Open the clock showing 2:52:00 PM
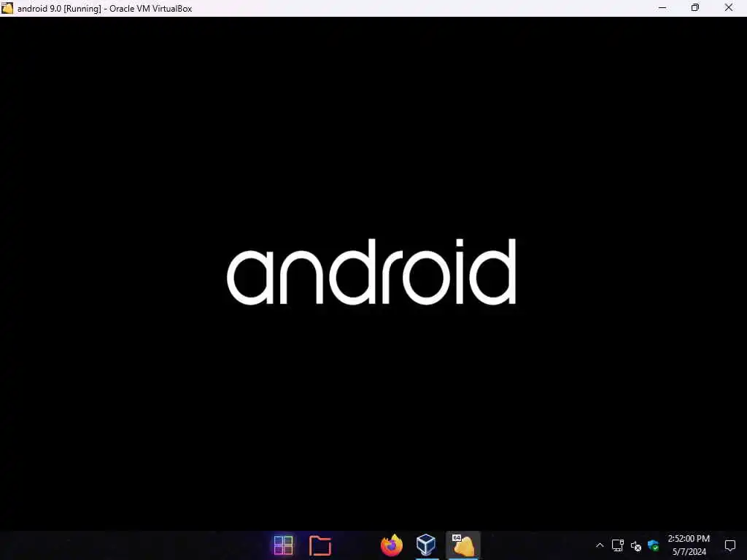 [689, 539]
